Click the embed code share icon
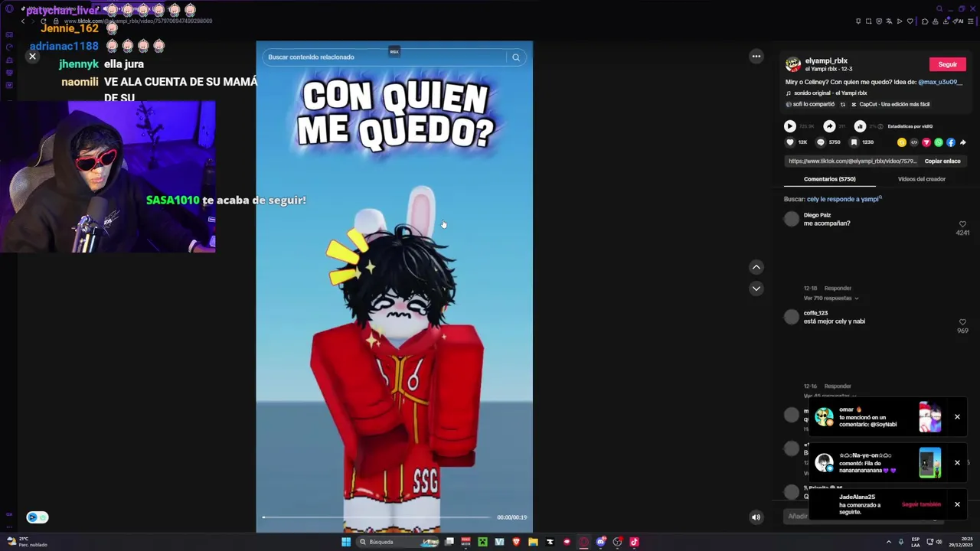 [914, 142]
